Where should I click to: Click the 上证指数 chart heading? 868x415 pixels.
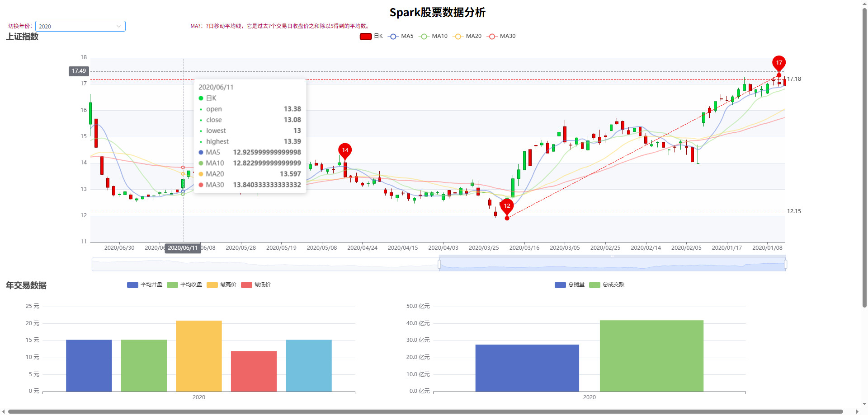click(22, 37)
